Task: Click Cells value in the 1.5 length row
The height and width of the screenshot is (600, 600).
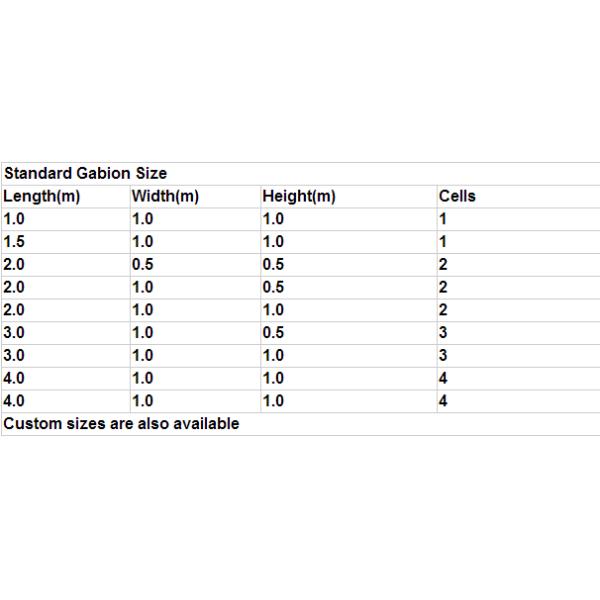Action: pyautogui.click(x=443, y=242)
